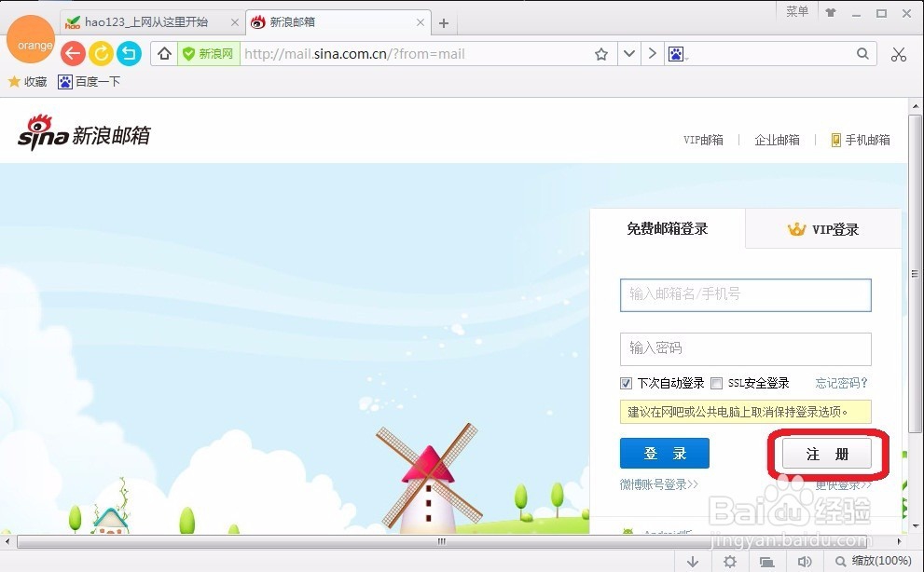Open the address bar history dropdown arrow
This screenshot has height=572, width=924.
(628, 53)
